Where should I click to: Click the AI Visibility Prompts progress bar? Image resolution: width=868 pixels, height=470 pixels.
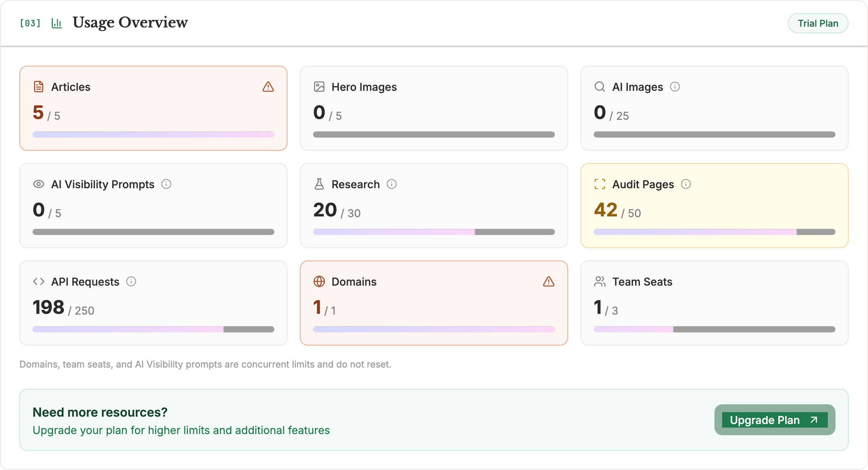pos(154,232)
